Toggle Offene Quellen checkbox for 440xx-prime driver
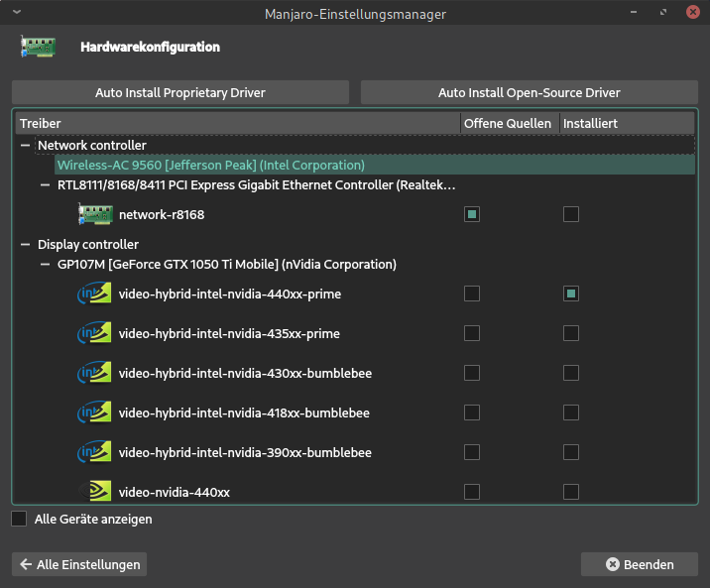Viewport: 710px width, 588px height. coord(472,294)
